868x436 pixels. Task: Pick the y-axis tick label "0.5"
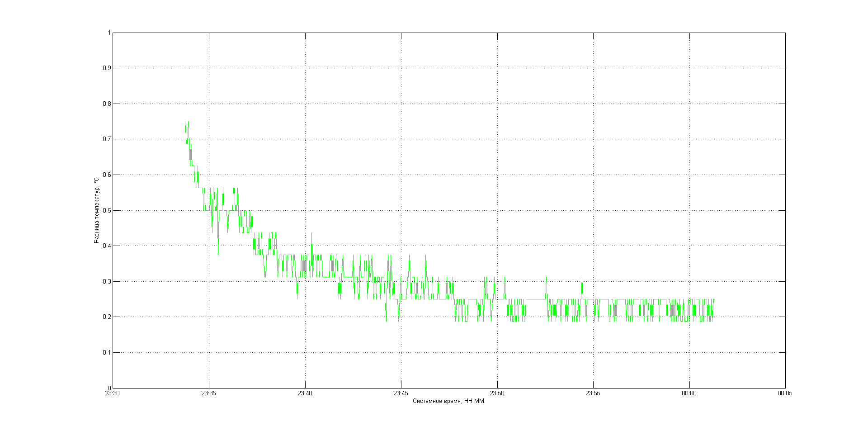(x=106, y=210)
